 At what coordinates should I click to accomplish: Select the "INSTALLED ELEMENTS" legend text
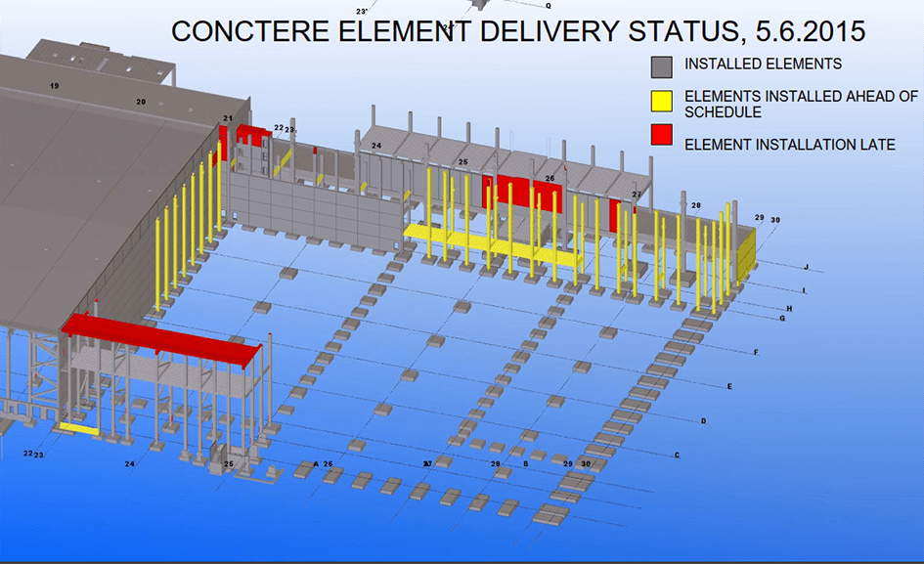coord(763,64)
